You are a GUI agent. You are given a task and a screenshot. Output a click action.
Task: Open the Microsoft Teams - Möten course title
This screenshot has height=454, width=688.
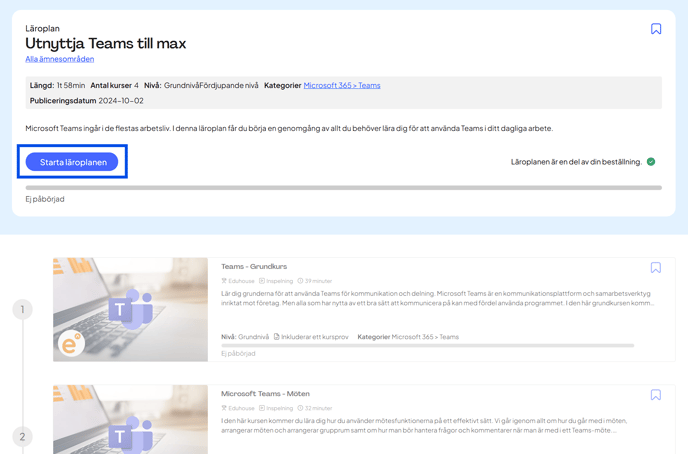265,394
